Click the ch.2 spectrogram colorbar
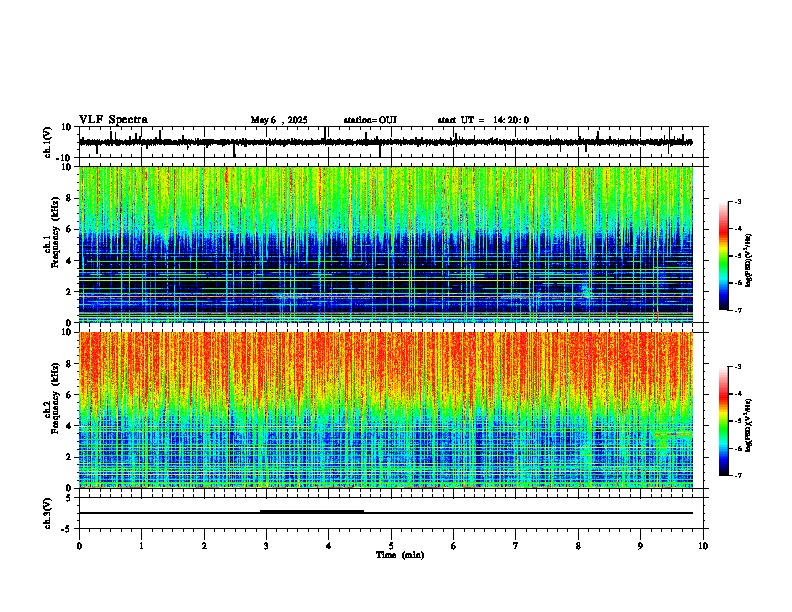Viewport: 792px width, 612px height. pos(724,421)
